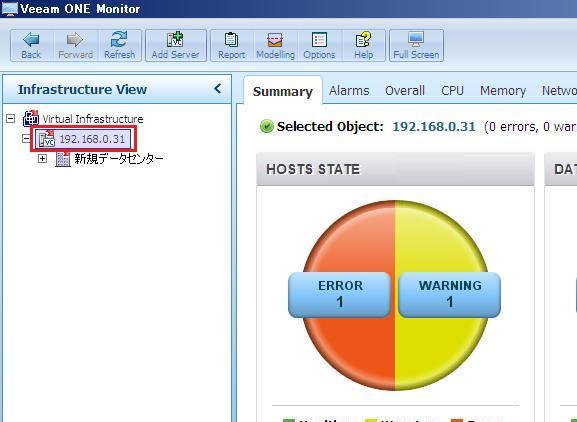
Task: Open the Memory tab
Action: (503, 91)
